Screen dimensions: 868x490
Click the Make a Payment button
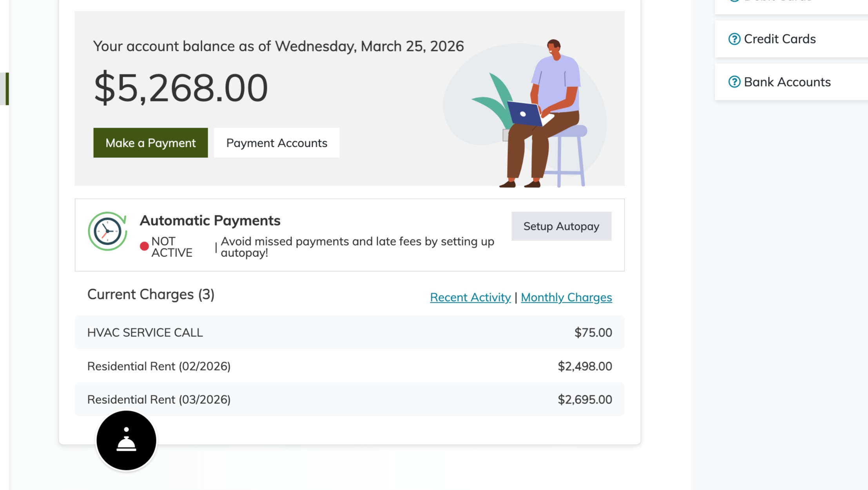pyautogui.click(x=150, y=143)
